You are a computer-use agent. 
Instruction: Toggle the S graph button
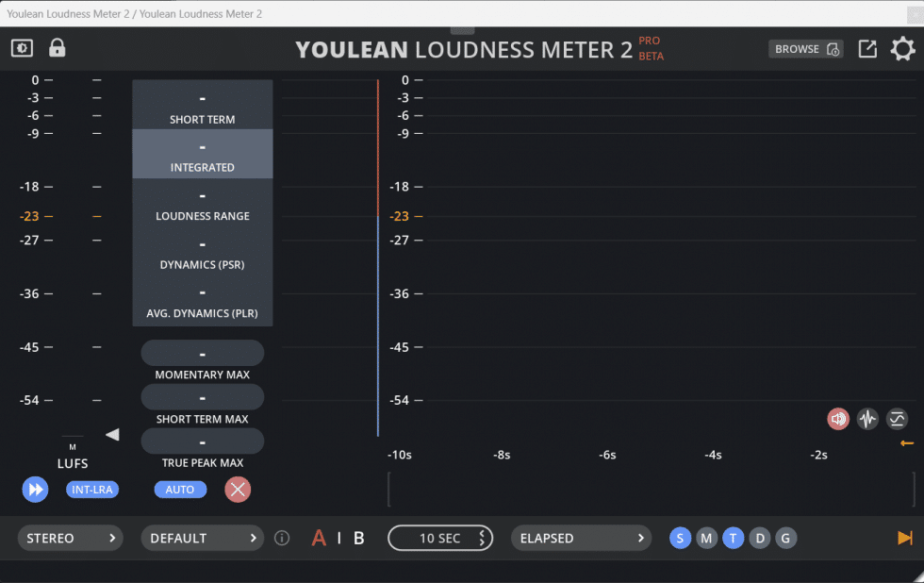point(680,539)
